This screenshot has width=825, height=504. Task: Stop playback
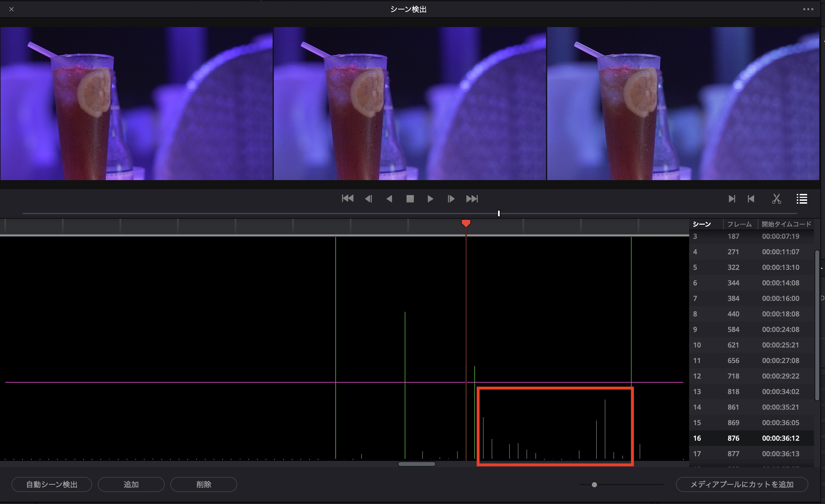(410, 199)
